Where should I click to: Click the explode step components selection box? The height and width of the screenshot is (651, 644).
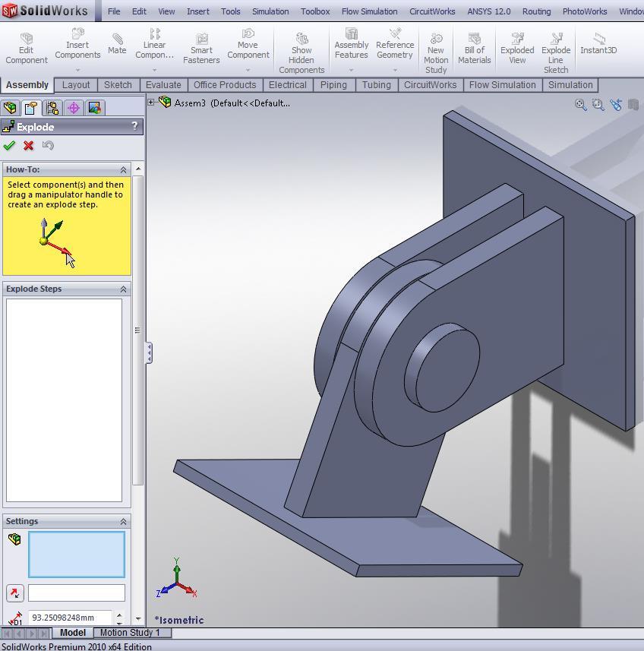tap(77, 555)
